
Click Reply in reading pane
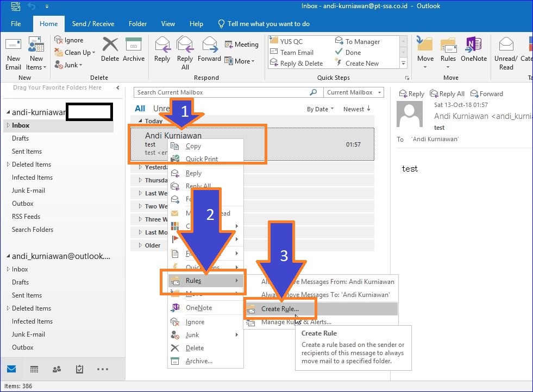(412, 94)
